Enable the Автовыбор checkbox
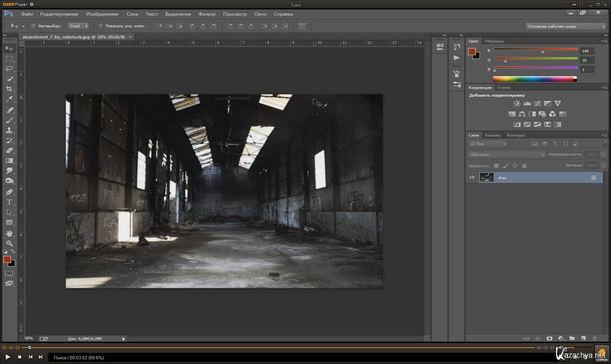The image size is (611, 364). coord(33,26)
